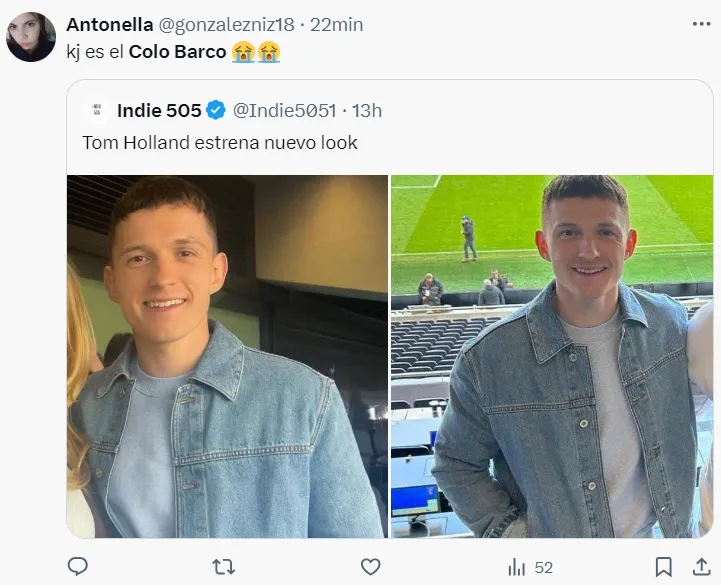Open the quoted tweet text about nuevo look
This screenshot has width=721, height=585.
(220, 143)
